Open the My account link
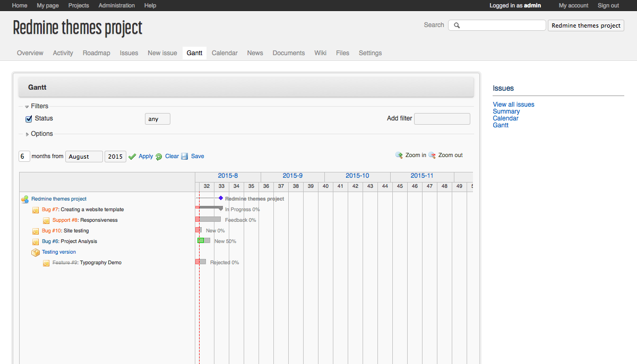The width and height of the screenshot is (637, 364). [574, 5]
